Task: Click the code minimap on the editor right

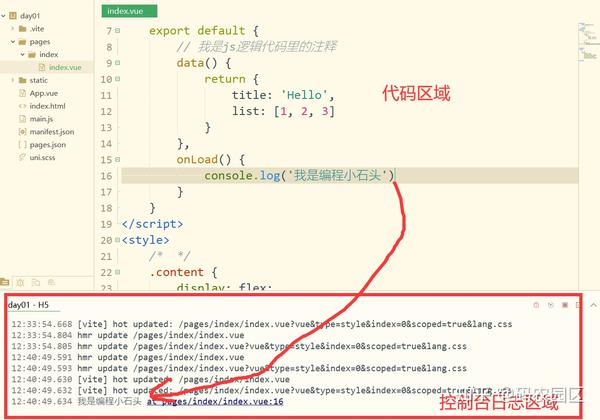Action: [588, 41]
